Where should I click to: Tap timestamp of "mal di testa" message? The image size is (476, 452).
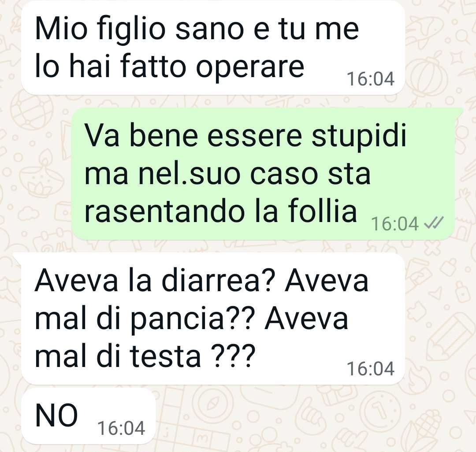click(371, 369)
